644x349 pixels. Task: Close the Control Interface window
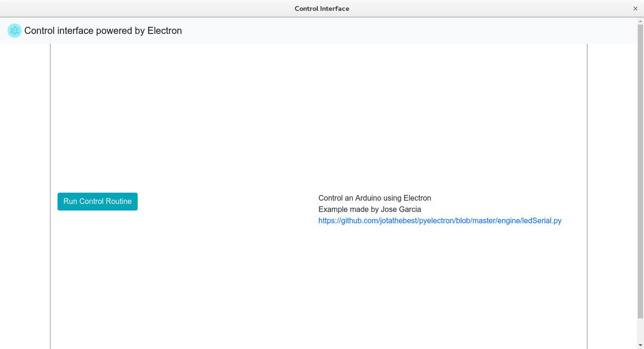point(635,8)
